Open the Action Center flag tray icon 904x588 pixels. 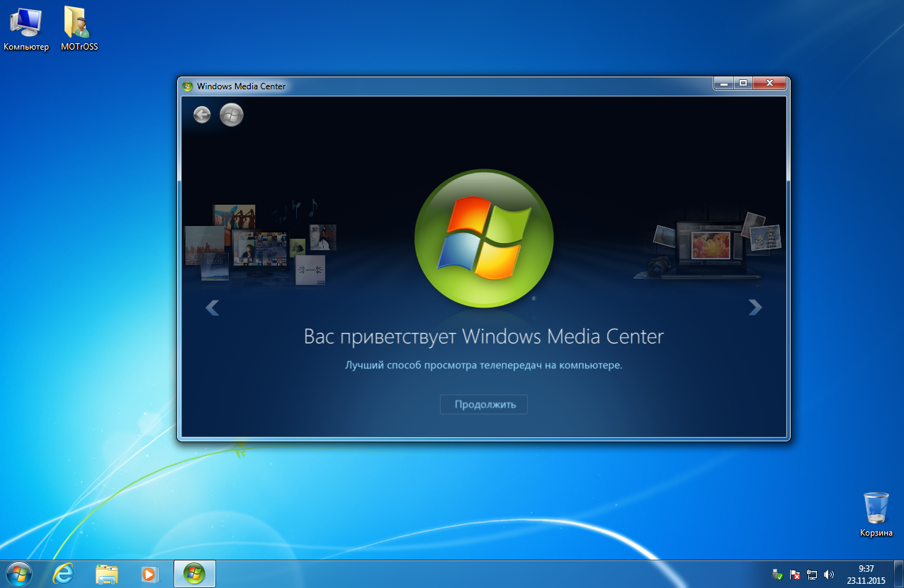click(795, 575)
